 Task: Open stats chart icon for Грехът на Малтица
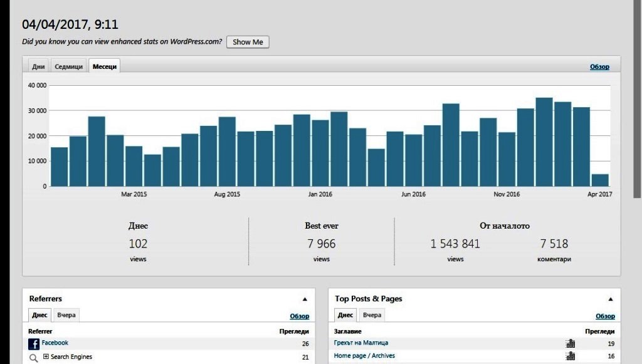point(571,343)
